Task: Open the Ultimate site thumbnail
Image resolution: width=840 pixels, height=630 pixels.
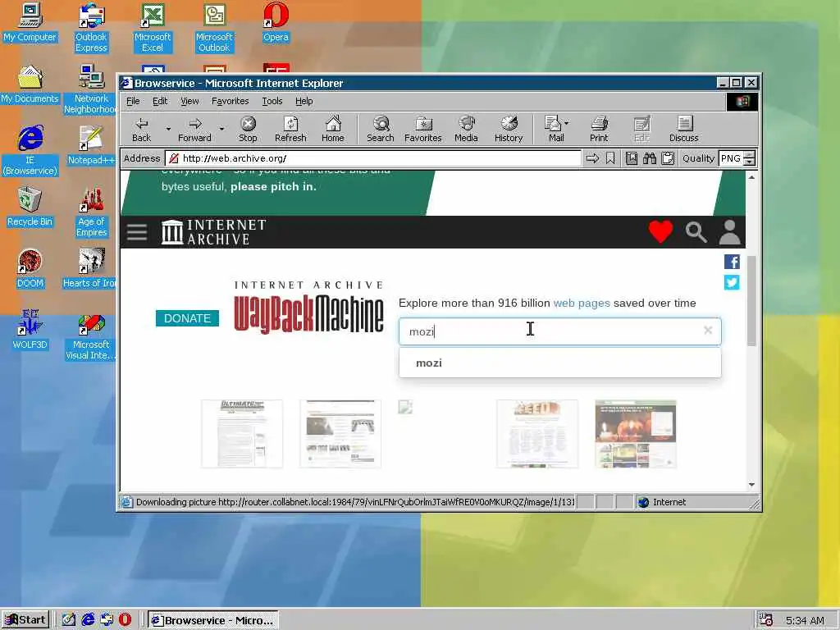Action: [x=242, y=434]
